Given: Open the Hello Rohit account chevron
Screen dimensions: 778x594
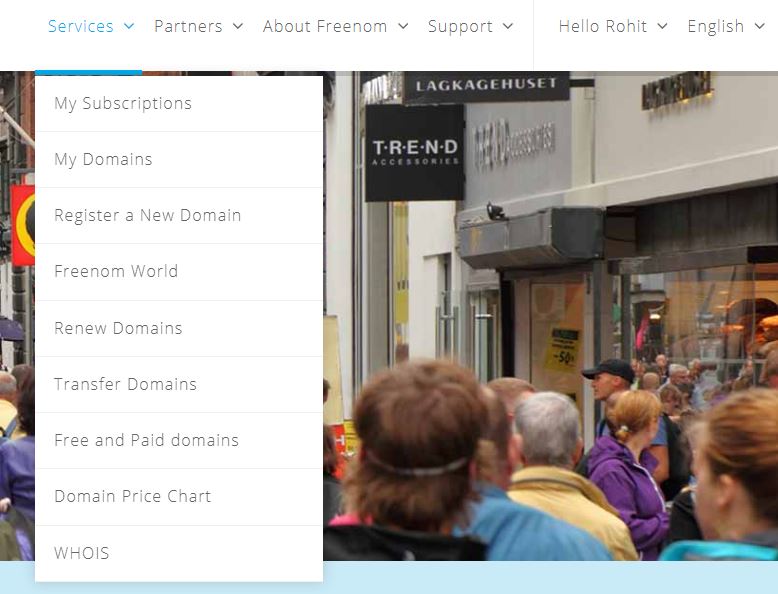Looking at the screenshot, I should [x=662, y=26].
